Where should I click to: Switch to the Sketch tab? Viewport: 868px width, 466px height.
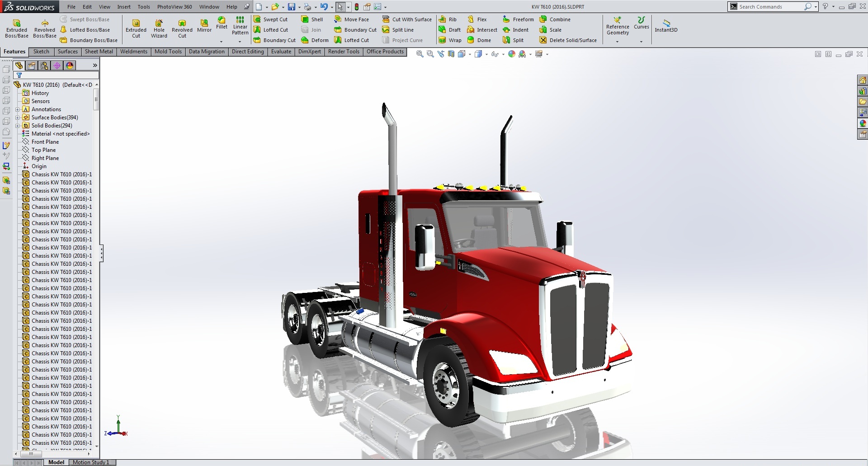(41, 52)
